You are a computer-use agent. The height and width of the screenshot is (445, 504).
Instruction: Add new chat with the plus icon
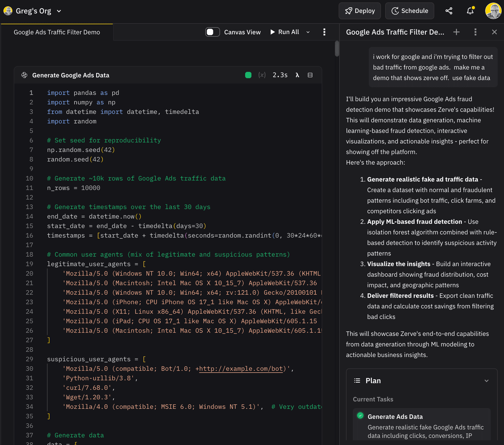tap(456, 32)
